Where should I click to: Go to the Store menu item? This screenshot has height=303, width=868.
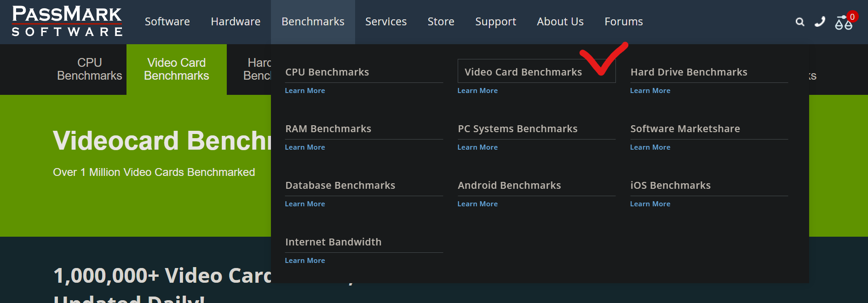[x=441, y=22]
